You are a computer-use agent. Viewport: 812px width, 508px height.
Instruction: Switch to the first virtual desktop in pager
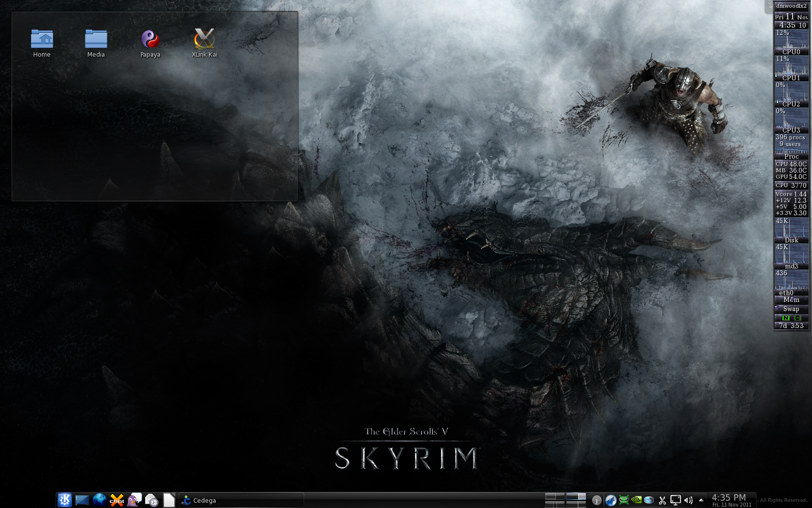point(555,496)
